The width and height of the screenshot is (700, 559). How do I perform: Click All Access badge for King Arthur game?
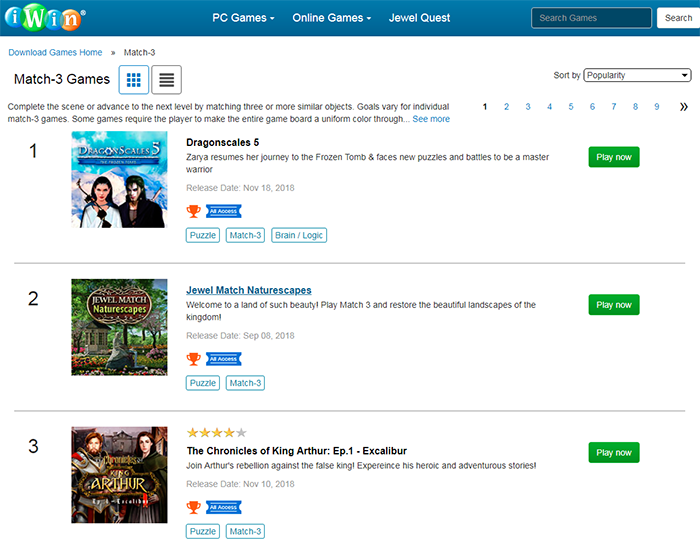(224, 507)
